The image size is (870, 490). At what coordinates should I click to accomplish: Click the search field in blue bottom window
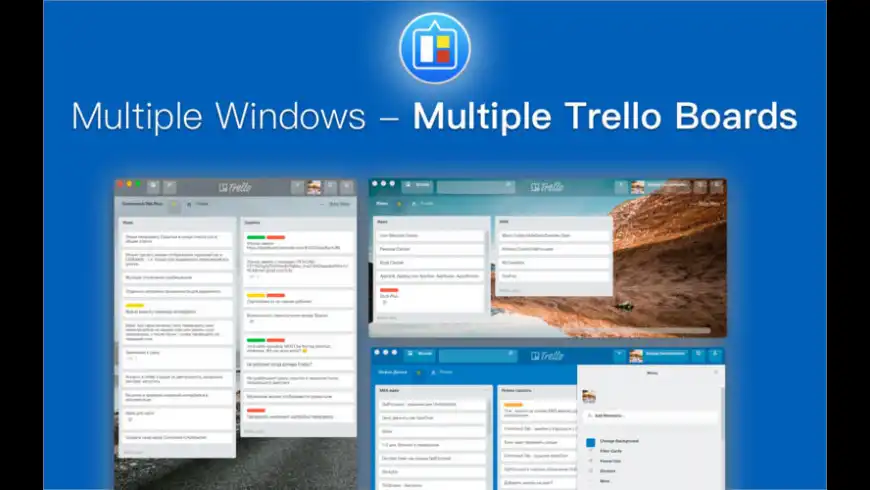[478, 355]
